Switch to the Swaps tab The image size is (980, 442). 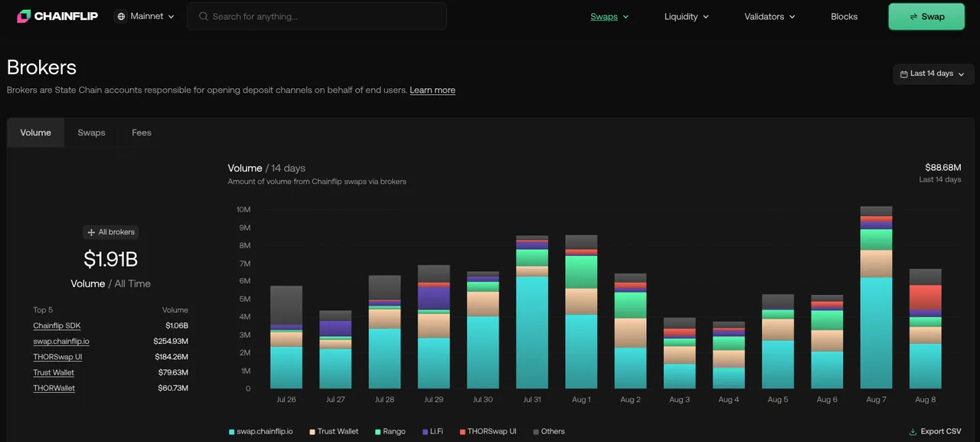(91, 133)
